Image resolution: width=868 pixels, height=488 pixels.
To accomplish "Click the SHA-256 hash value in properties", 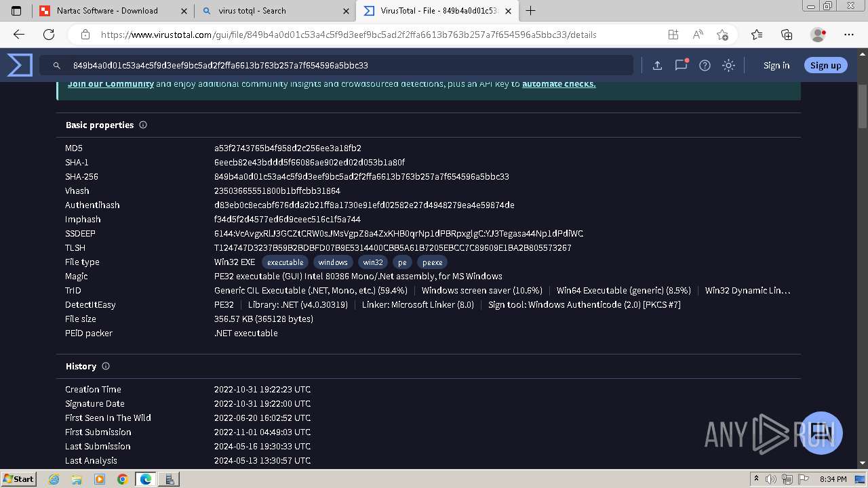I will (x=361, y=176).
